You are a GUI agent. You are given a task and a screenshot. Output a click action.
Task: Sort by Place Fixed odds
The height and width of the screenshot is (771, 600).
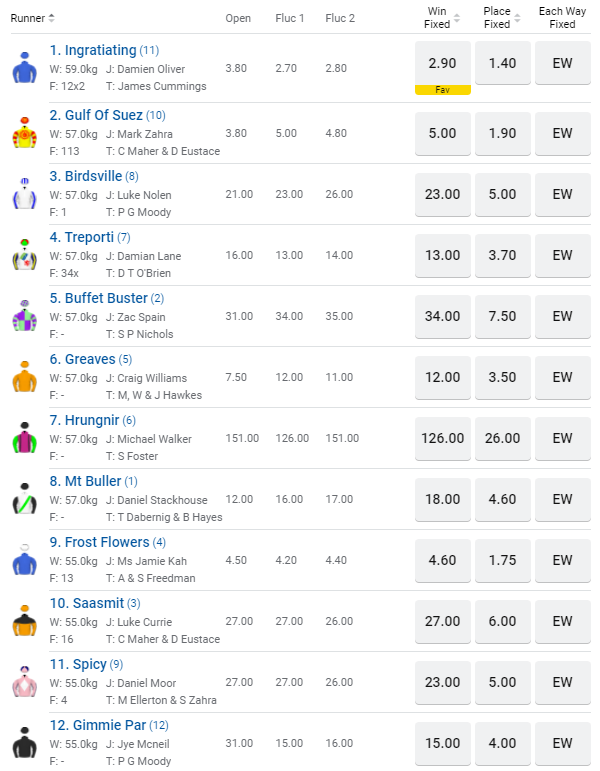[502, 18]
